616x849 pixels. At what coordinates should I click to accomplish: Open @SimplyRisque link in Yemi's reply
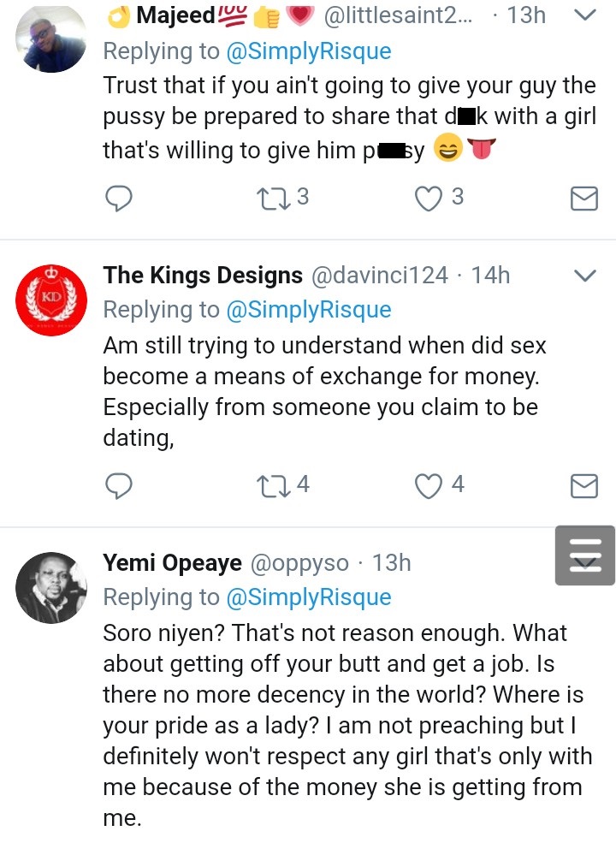308,597
